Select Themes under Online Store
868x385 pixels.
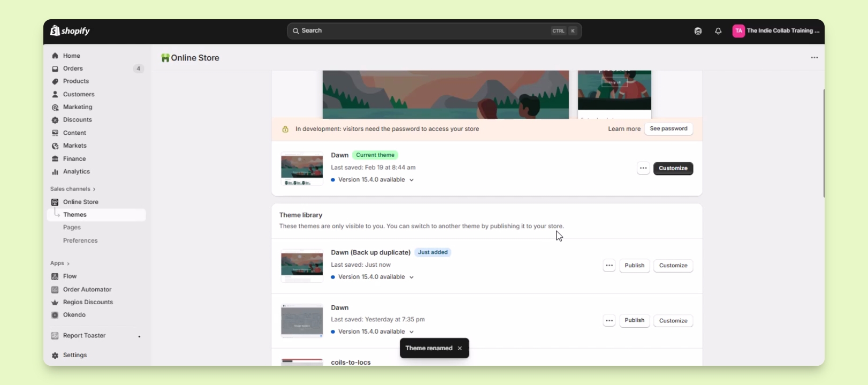coord(96,215)
